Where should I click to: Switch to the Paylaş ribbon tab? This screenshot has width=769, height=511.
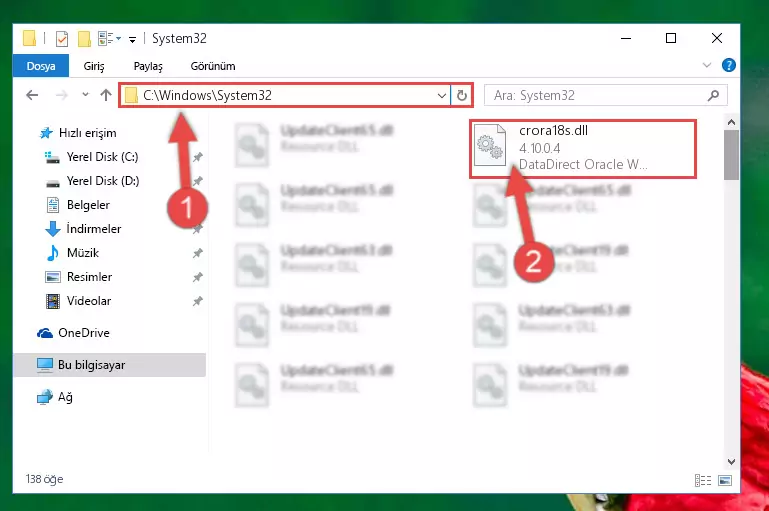[148, 66]
